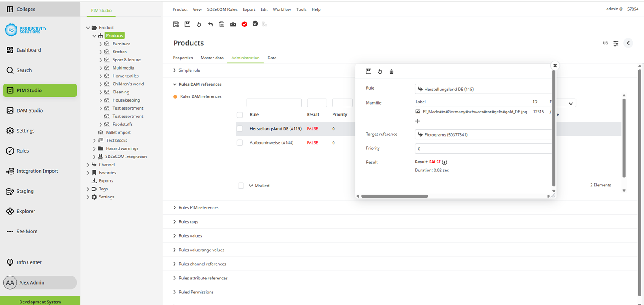Click the save-and-check icon in the toolbar
Viewport: 644px width, 305px height.
coord(176,24)
